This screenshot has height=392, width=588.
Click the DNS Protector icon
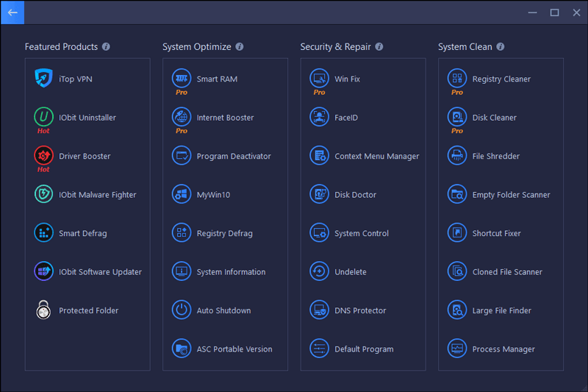tap(319, 310)
